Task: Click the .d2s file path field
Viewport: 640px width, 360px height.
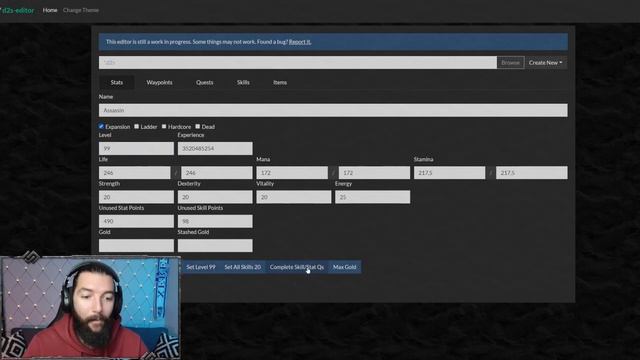Action: [298, 62]
